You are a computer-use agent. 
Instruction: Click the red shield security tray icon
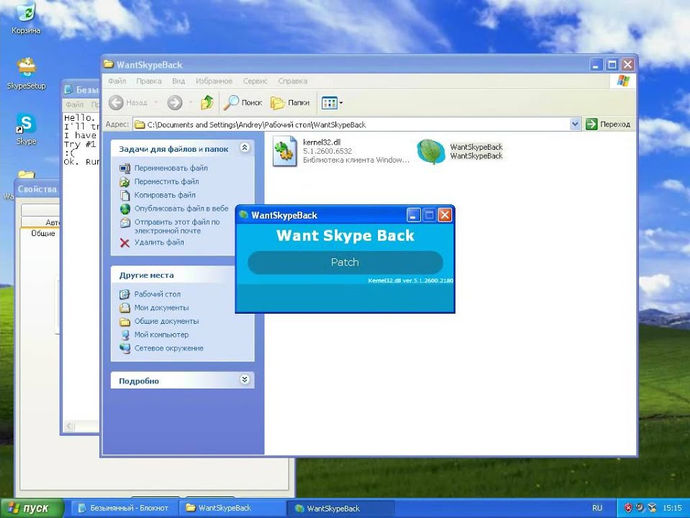(x=628, y=508)
